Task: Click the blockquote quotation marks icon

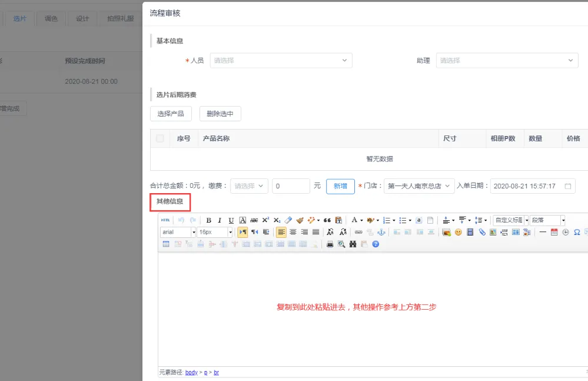Action: 327,220
